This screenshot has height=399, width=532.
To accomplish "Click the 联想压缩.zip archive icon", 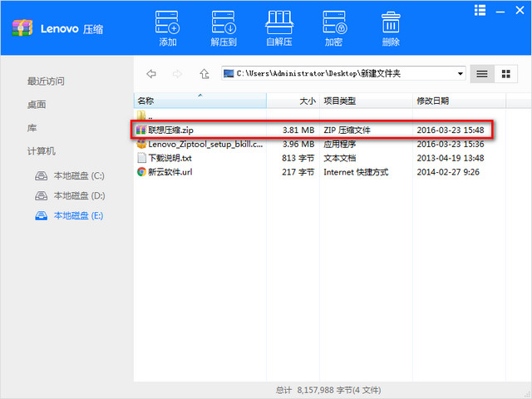I will tap(141, 130).
